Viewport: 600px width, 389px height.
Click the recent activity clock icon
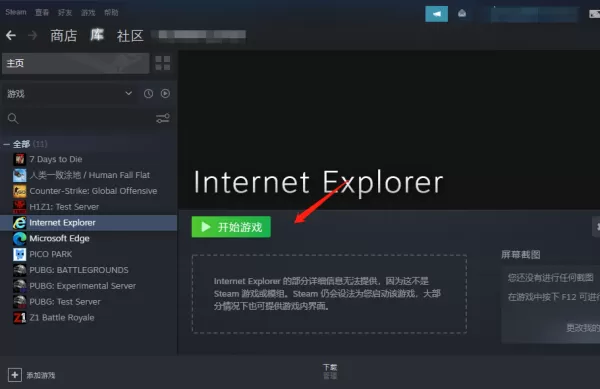click(148, 94)
